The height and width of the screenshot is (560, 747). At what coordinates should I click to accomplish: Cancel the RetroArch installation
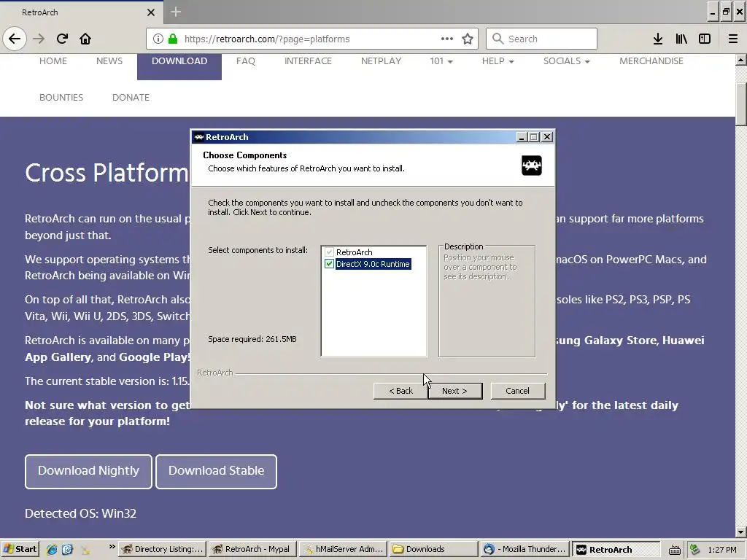coord(517,391)
